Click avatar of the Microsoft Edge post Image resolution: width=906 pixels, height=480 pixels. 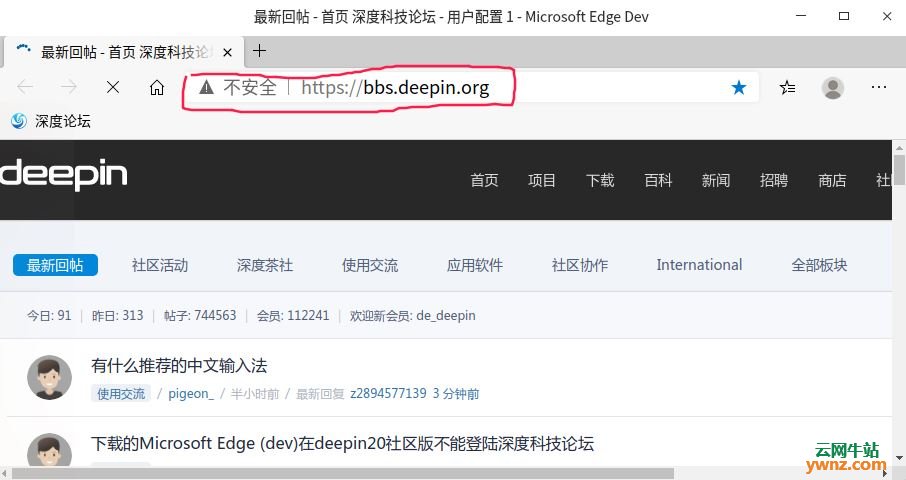point(50,451)
